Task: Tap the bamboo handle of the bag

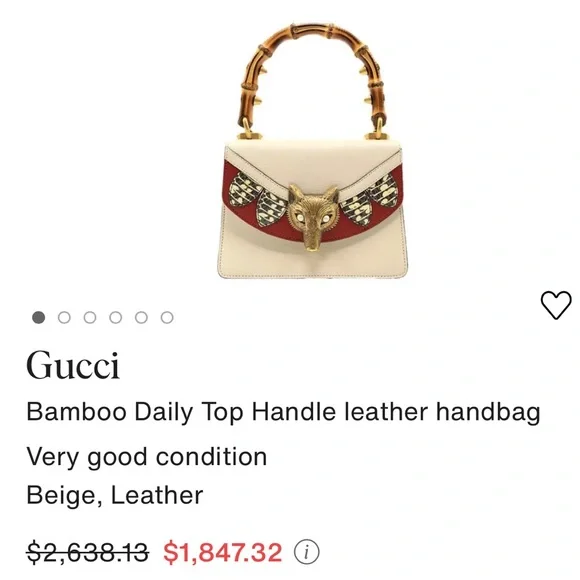Action: [313, 78]
